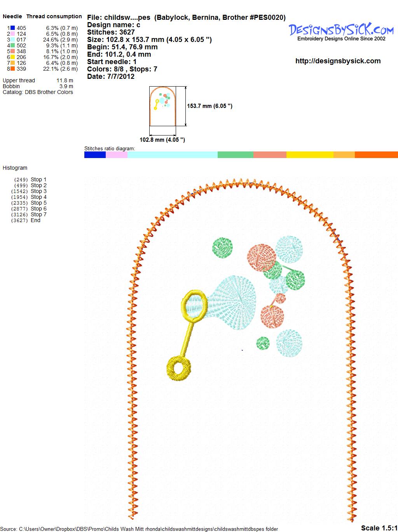Click the light cyan segment of ratio diagram

[172, 155]
